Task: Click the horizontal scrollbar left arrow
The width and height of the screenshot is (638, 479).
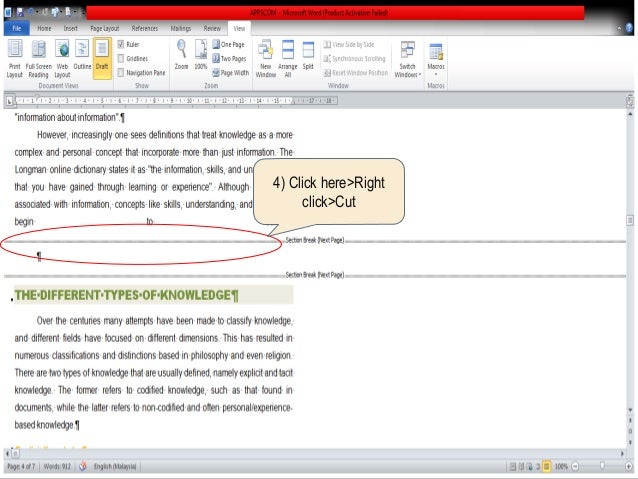Action: tap(7, 453)
